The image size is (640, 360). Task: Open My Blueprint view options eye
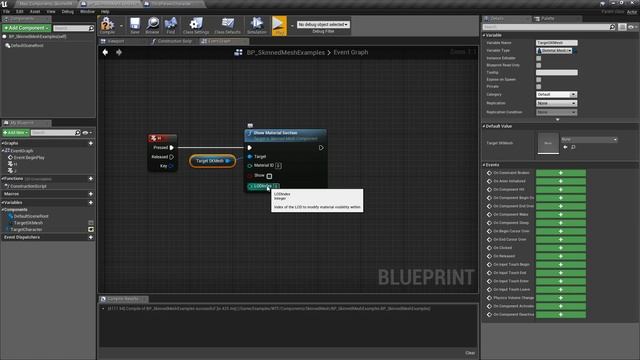tap(87, 133)
